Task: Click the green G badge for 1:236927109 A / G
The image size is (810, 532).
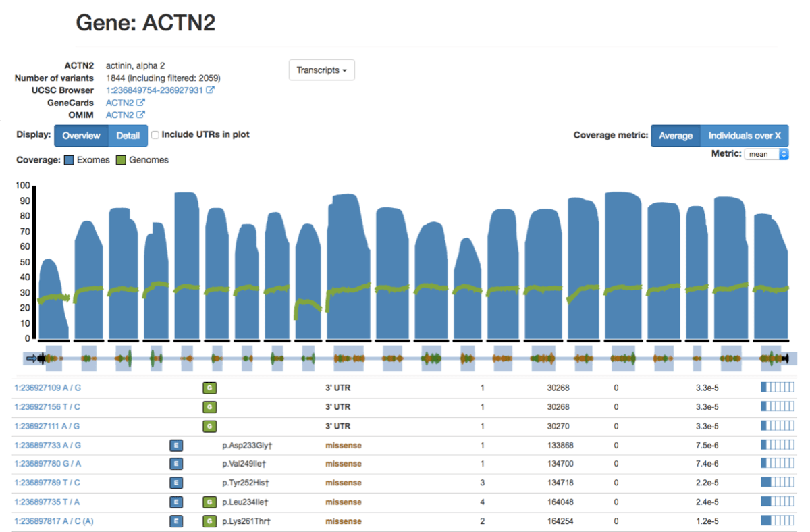Action: click(x=209, y=388)
